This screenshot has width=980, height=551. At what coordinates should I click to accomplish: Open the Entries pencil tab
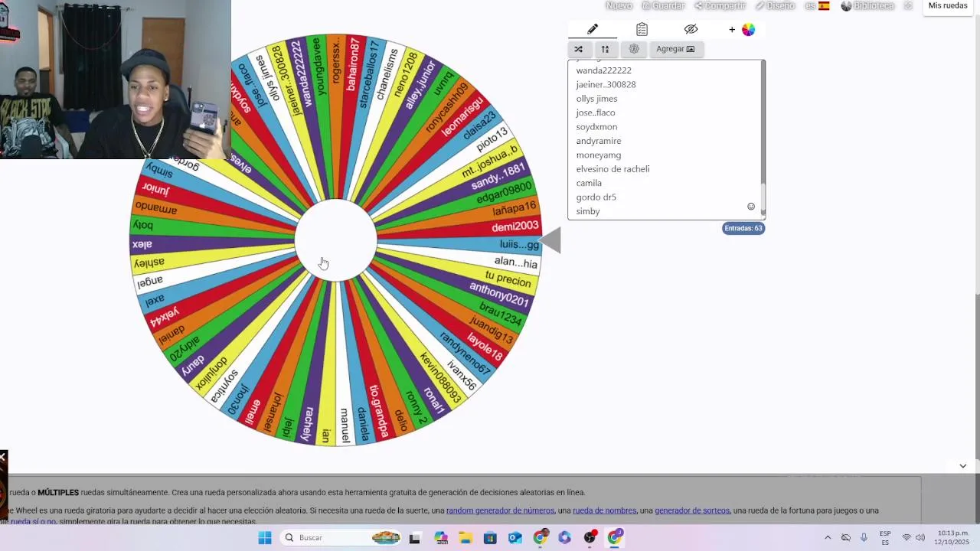pyautogui.click(x=593, y=29)
